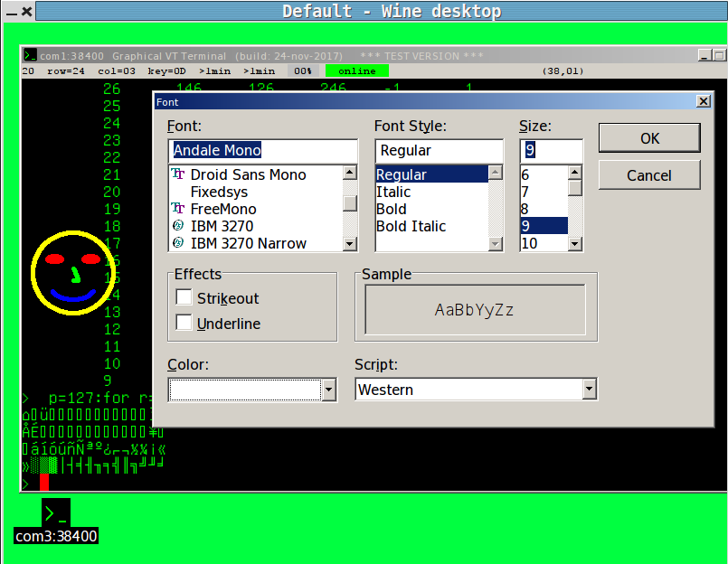The image size is (728, 564).
Task: Click the OpenType icon beside IBM 3270
Action: coord(178,226)
